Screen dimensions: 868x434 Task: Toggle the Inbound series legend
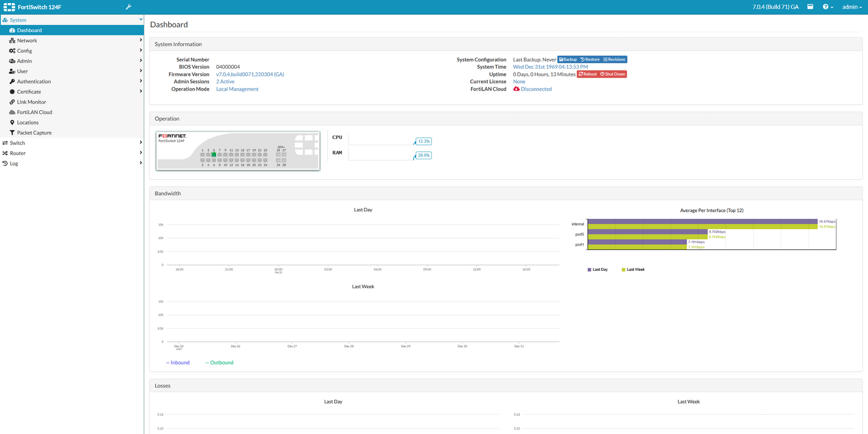pos(178,363)
